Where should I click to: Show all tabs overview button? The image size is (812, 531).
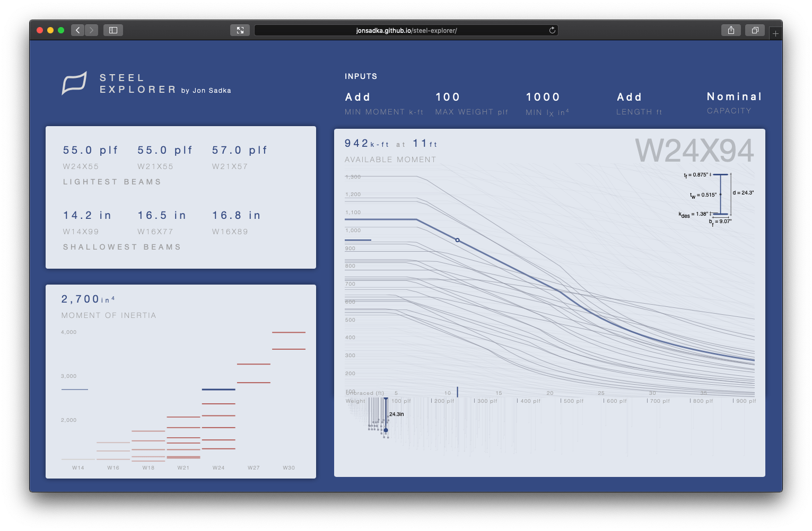point(755,30)
